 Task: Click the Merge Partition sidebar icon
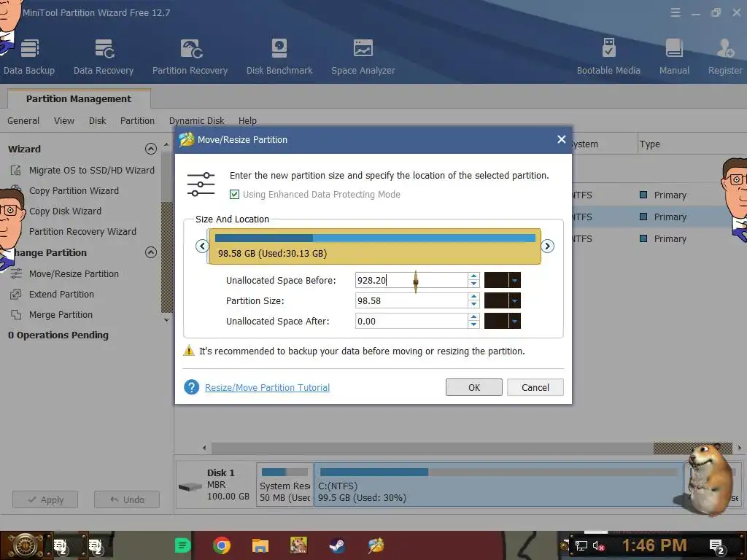pos(16,314)
